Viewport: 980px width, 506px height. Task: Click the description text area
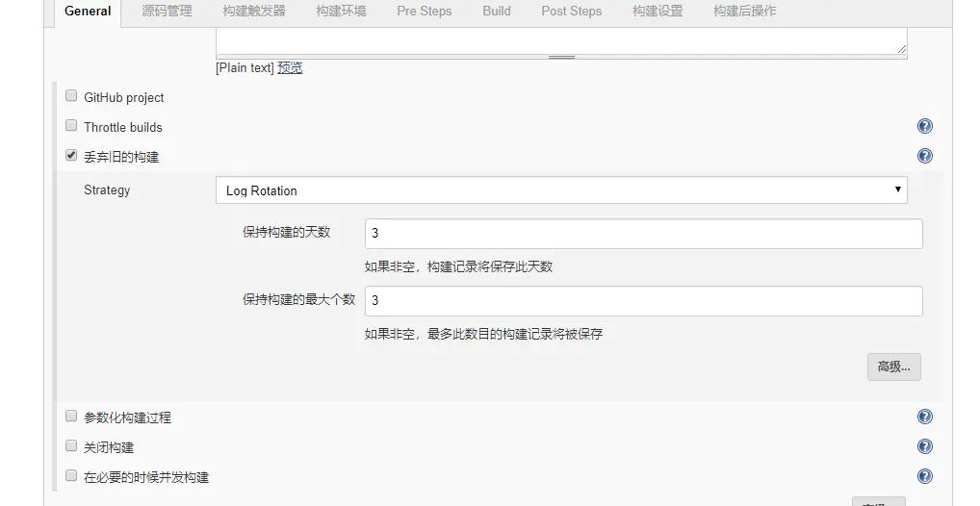tap(561, 40)
